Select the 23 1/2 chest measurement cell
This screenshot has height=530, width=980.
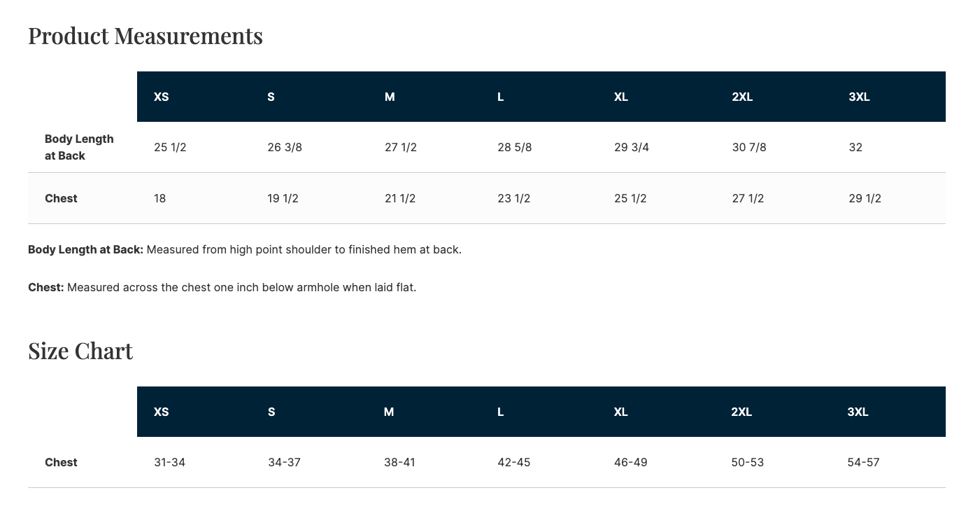(x=513, y=198)
